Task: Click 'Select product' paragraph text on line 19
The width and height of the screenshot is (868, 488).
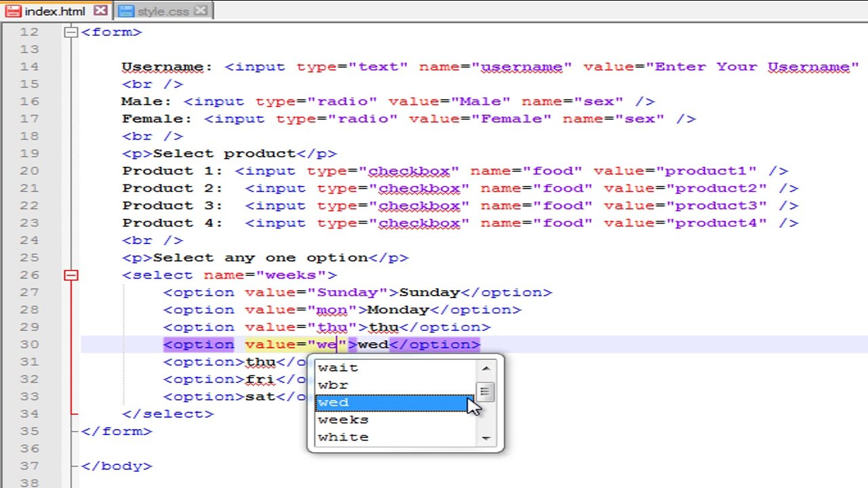Action: pos(224,153)
